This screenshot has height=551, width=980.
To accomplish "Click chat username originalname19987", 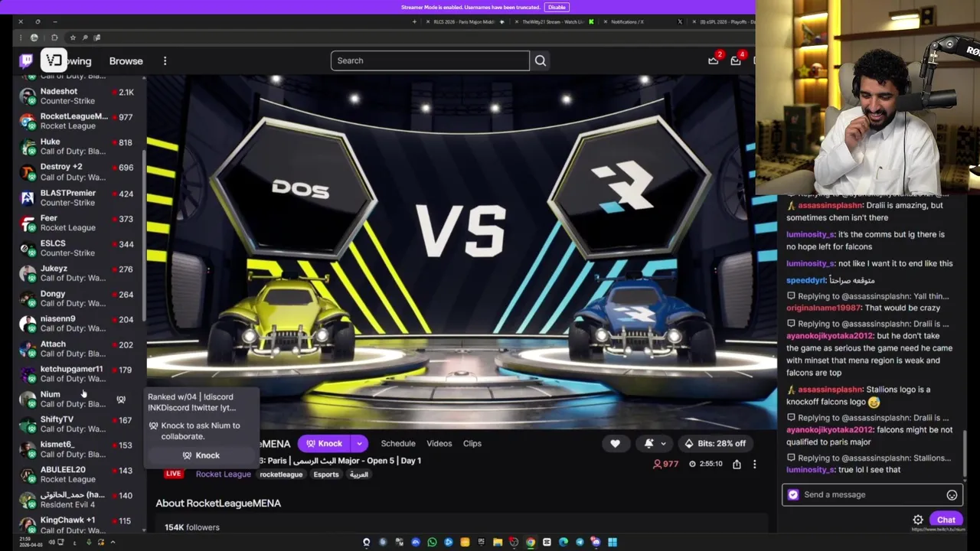I will (x=824, y=308).
